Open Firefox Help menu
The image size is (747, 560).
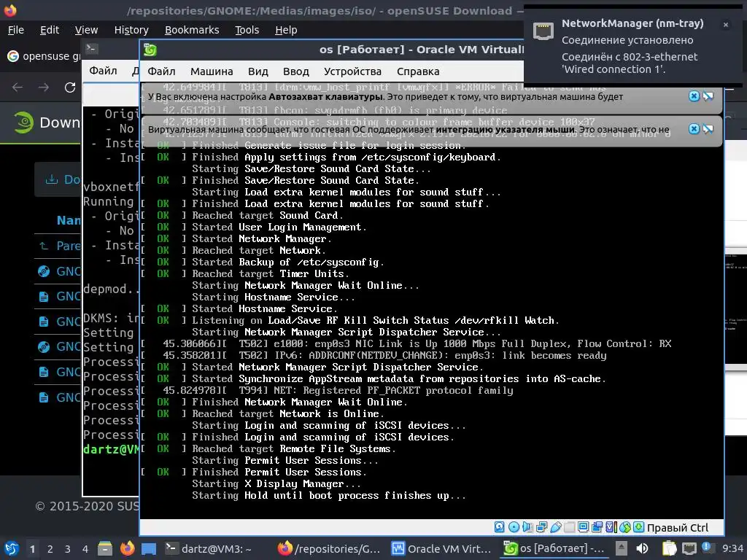click(286, 30)
